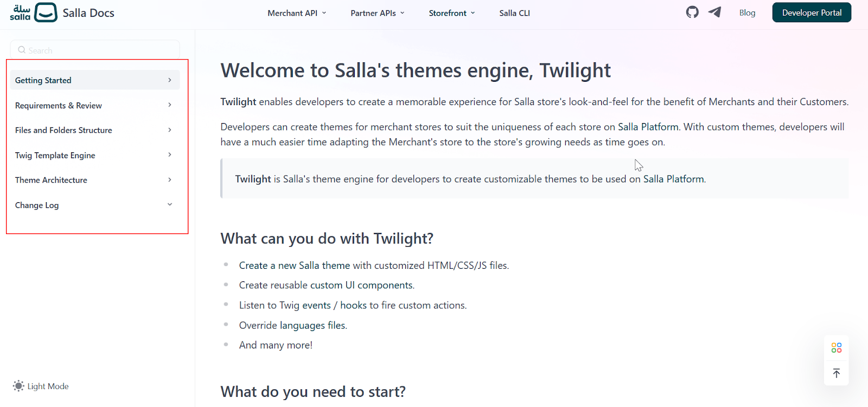Focus the Search input field
The width and height of the screenshot is (868, 407).
[x=95, y=50]
